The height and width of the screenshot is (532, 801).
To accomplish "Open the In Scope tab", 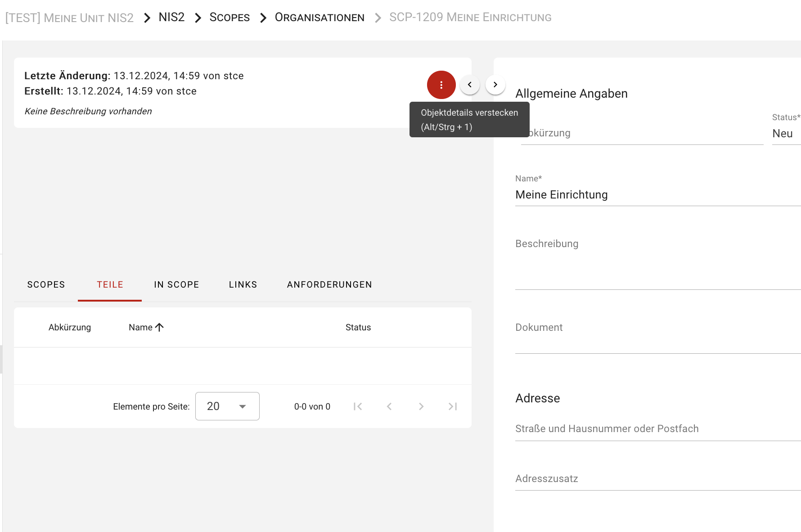I will click(176, 284).
